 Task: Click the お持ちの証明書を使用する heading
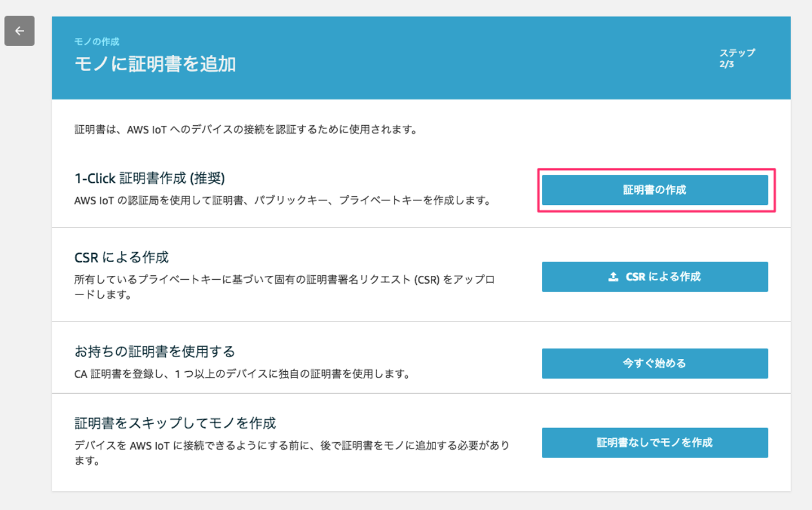(x=155, y=351)
